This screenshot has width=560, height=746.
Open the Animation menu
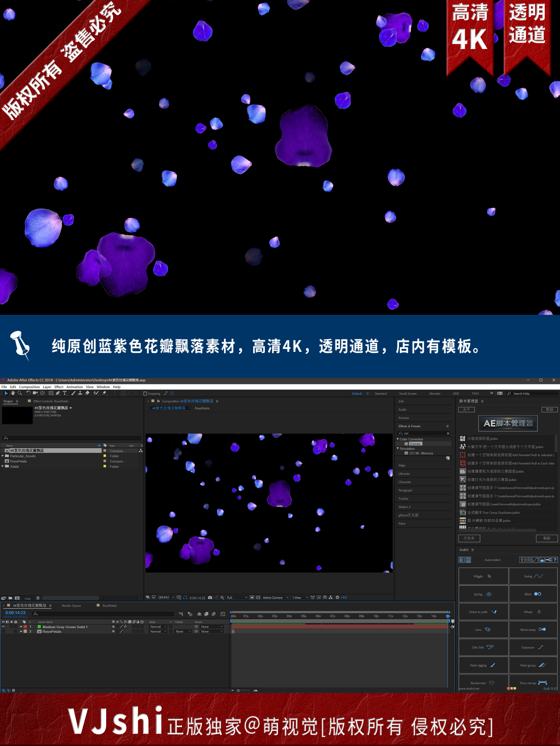[75, 387]
